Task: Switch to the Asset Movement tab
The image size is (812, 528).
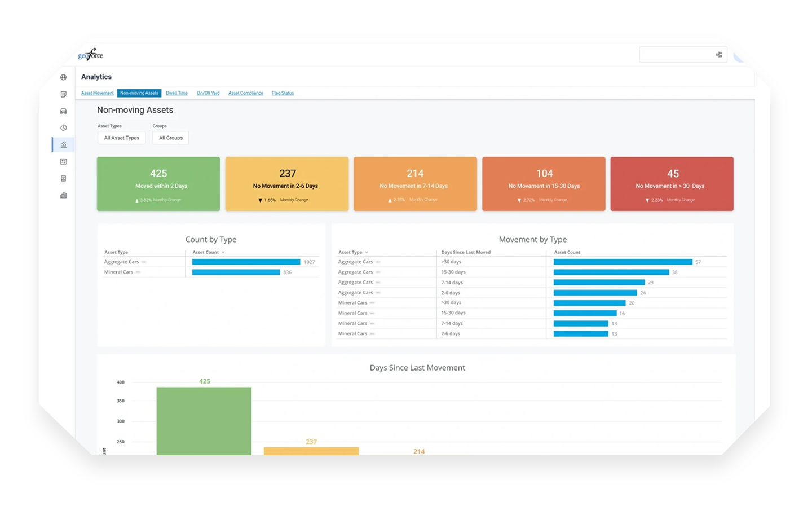Action: click(x=97, y=93)
